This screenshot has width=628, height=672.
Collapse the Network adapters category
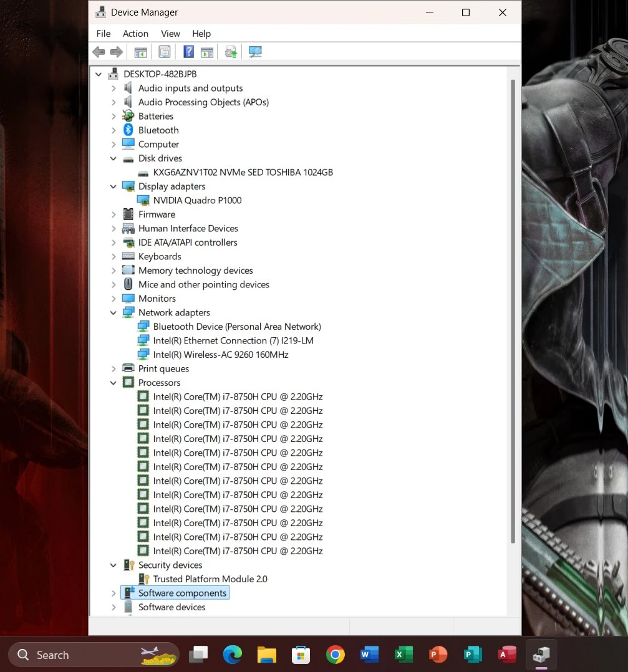tap(114, 313)
